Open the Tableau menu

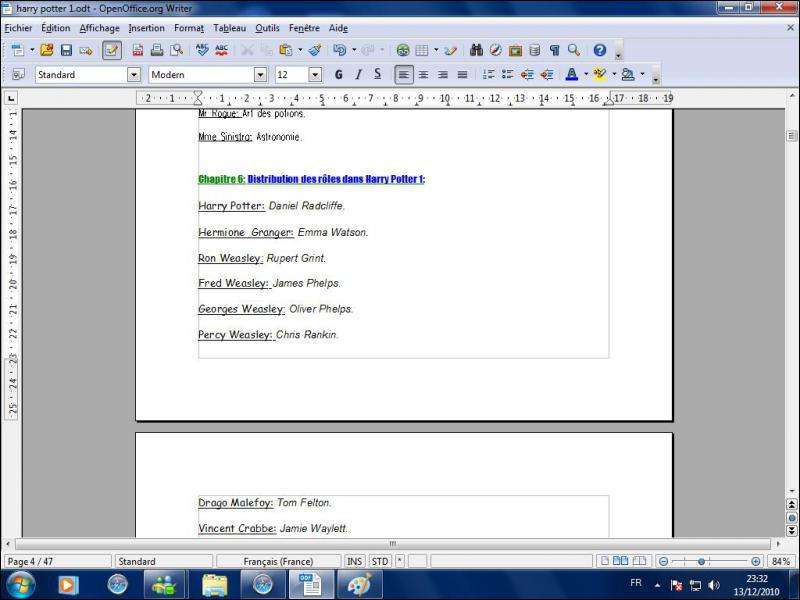[x=230, y=28]
